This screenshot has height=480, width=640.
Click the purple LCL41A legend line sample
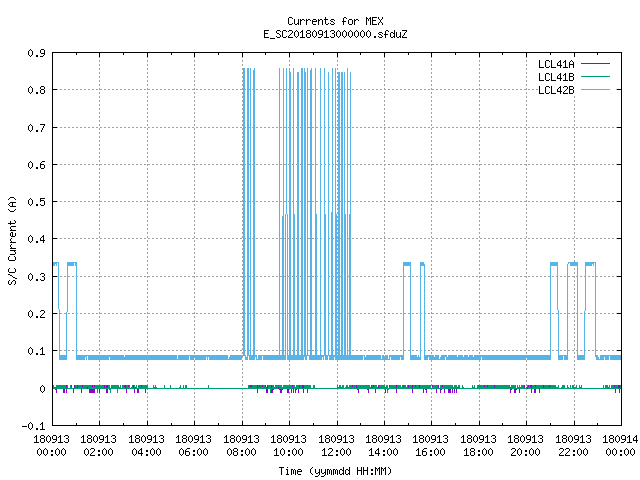click(x=595, y=64)
